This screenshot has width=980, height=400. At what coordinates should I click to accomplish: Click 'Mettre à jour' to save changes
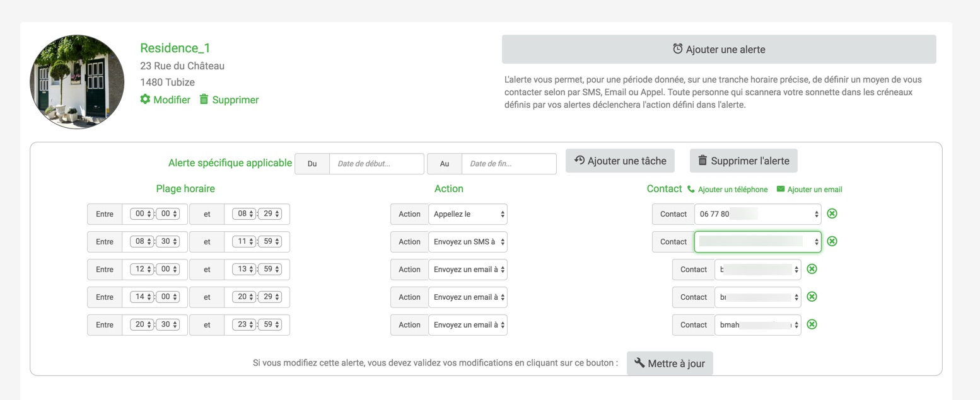click(670, 363)
